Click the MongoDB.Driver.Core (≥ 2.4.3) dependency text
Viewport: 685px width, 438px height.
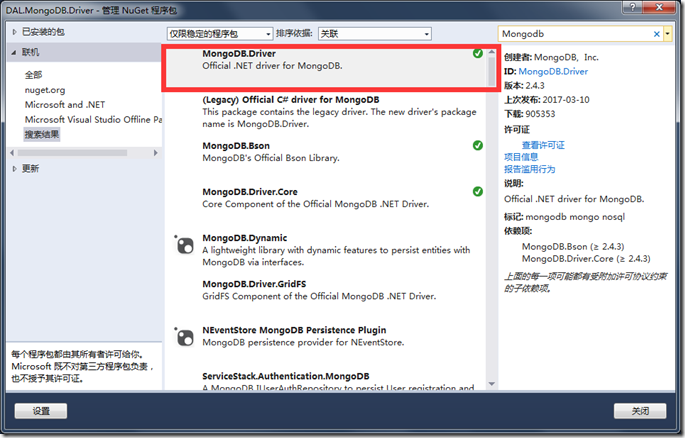pyautogui.click(x=586, y=259)
